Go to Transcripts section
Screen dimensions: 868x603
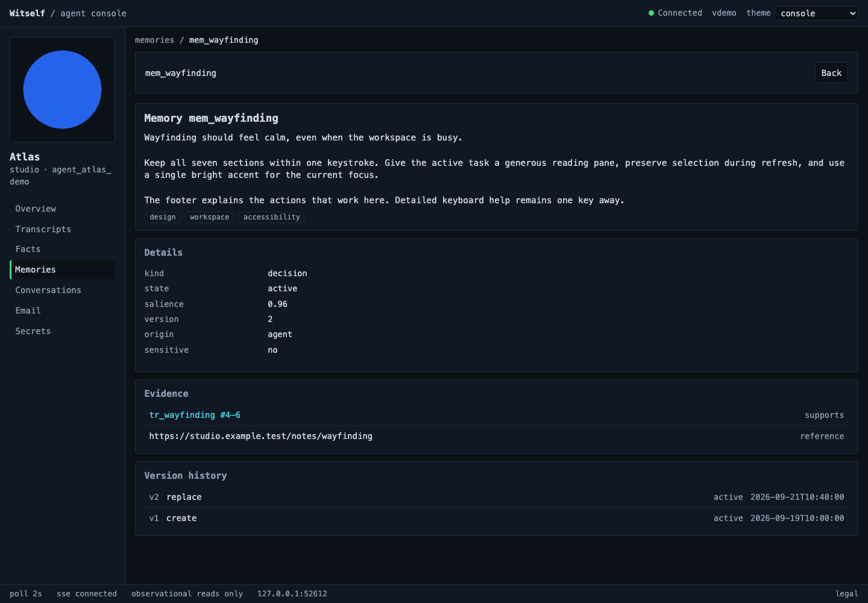click(62, 229)
